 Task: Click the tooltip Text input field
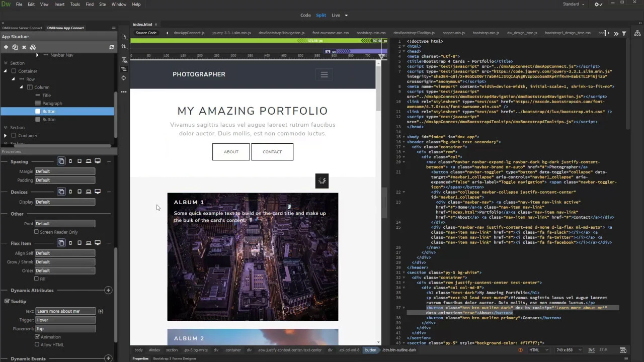[65, 311]
